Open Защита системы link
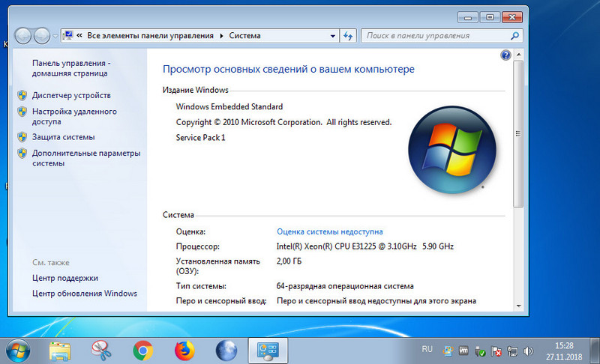The height and width of the screenshot is (364, 600). point(63,137)
